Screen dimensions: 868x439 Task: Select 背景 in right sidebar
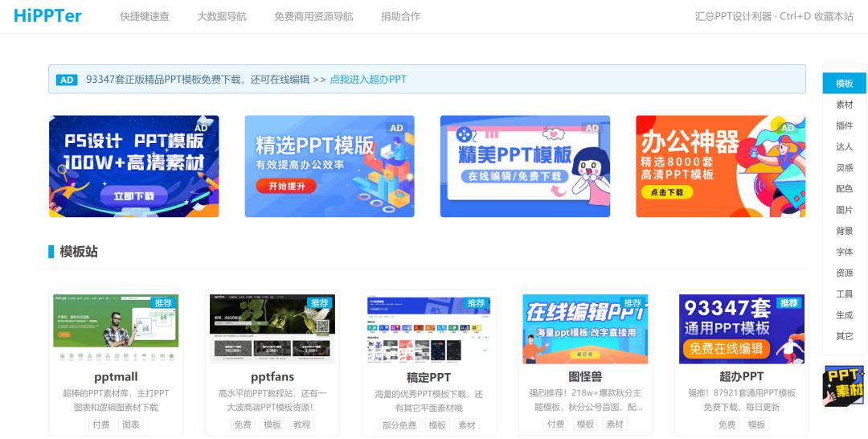(844, 231)
